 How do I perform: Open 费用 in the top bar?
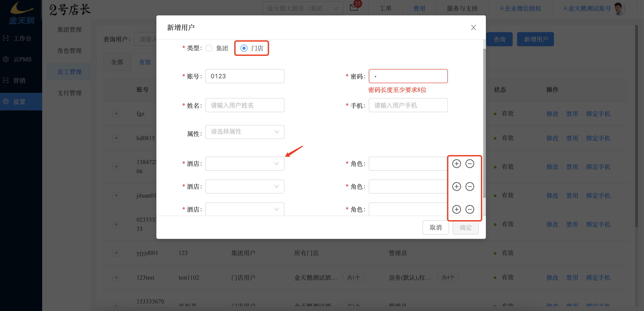419,9
